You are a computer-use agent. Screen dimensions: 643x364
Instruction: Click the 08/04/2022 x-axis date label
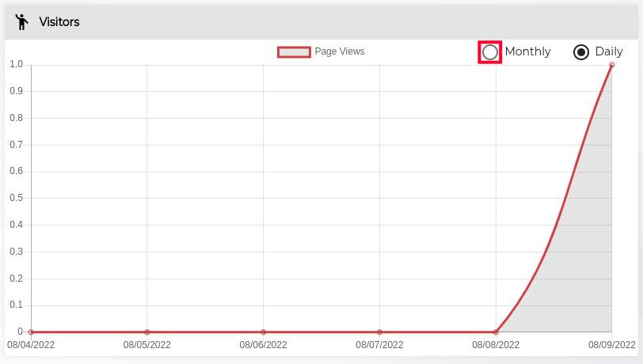point(31,345)
